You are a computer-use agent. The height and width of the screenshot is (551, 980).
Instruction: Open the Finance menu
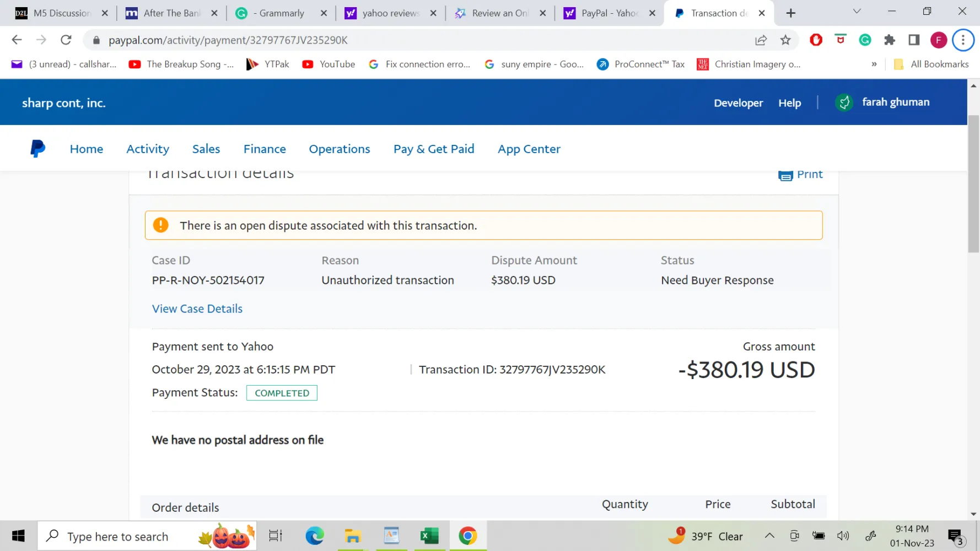pos(265,149)
